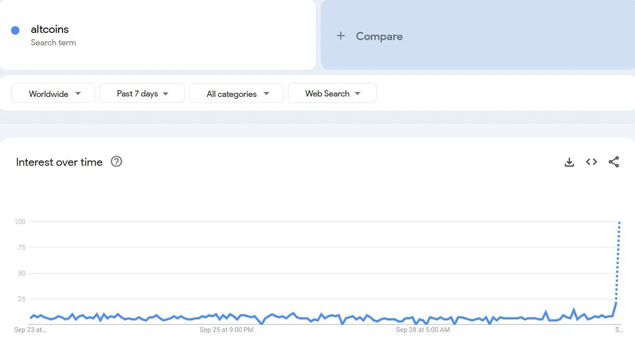Add a comparison term with Compare
The height and width of the screenshot is (364, 635).
[x=477, y=34]
